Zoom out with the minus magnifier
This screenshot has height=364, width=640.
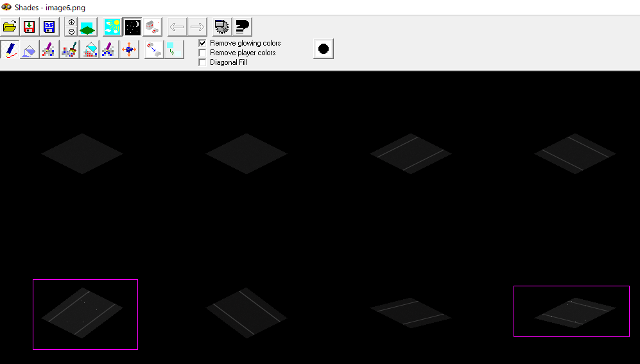point(71,32)
